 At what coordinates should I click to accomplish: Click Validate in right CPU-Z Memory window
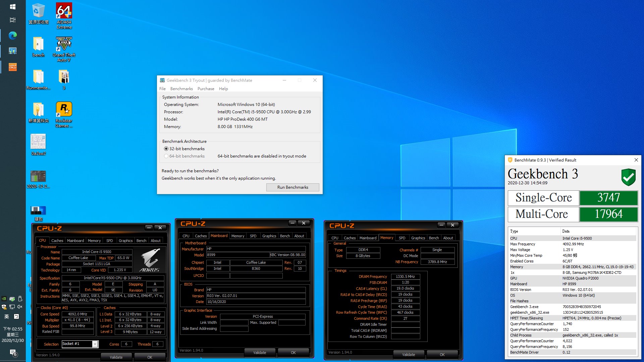[x=409, y=355]
